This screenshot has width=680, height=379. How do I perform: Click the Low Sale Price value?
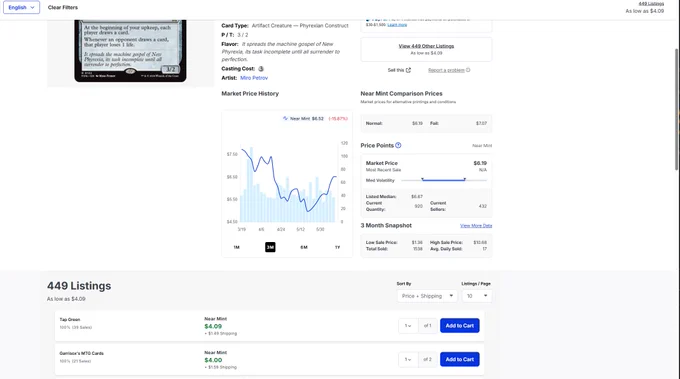[x=417, y=243]
